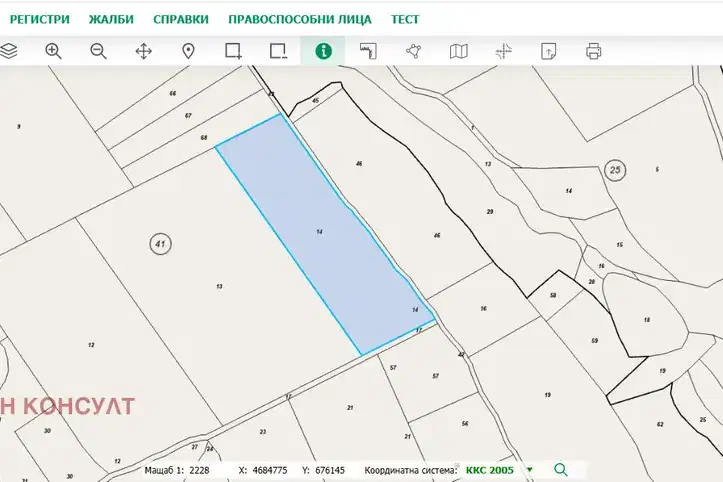This screenshot has height=482, width=723.
Task: Open the ТЕСТ menu
Action: [405, 19]
